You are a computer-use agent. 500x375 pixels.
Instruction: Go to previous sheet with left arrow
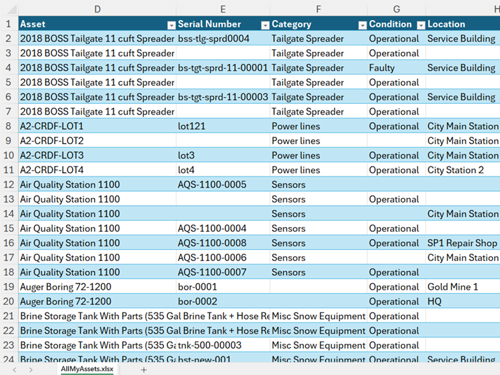click(14, 369)
